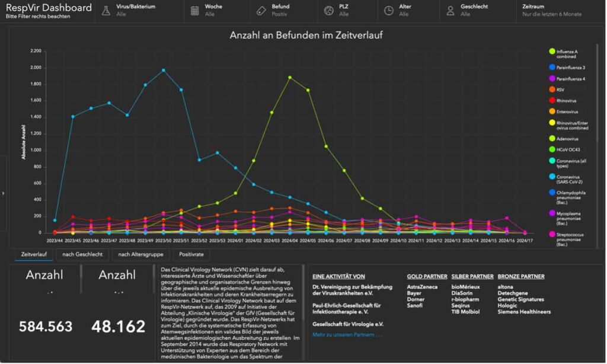Image resolution: width=607 pixels, height=364 pixels.
Task: Toggle Coronavirus (all types) legend series
Action: pyautogui.click(x=567, y=163)
